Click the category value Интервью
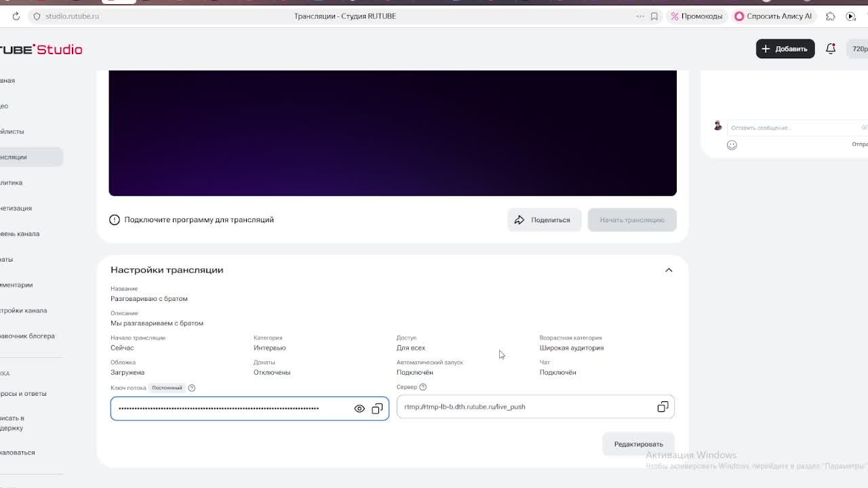Screen dimensions: 868x488 point(270,348)
